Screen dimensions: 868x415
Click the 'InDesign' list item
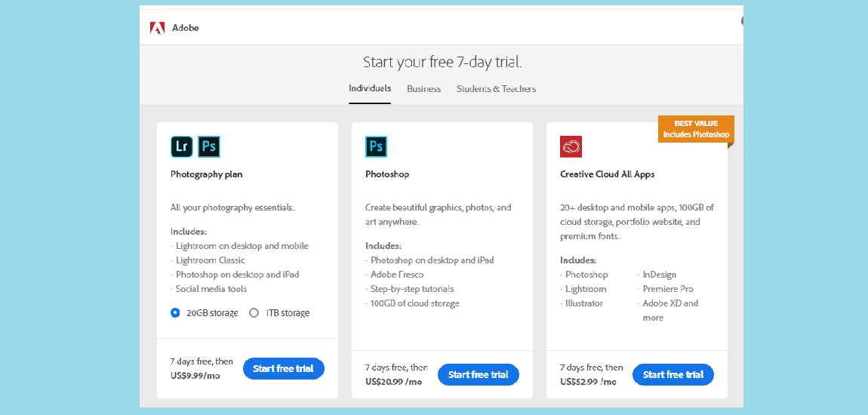pos(660,275)
